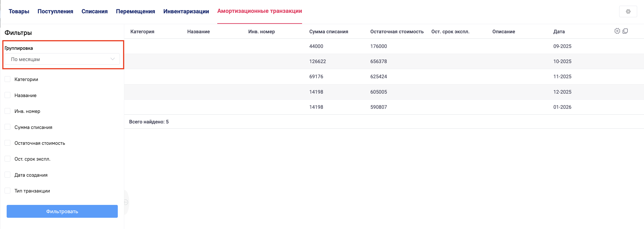This screenshot has width=644, height=229.
Task: Open table column settings gear icon
Action: coord(617,31)
